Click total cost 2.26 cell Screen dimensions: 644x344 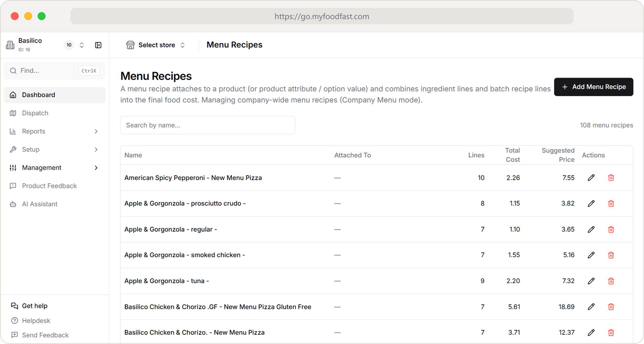click(x=513, y=178)
